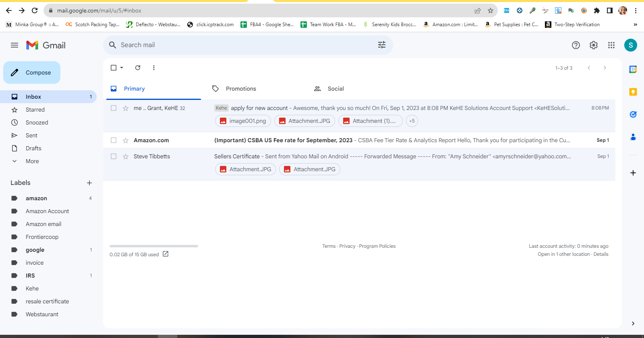Open the Sent folder
Screen dimensions: 644x338
[48, 135]
